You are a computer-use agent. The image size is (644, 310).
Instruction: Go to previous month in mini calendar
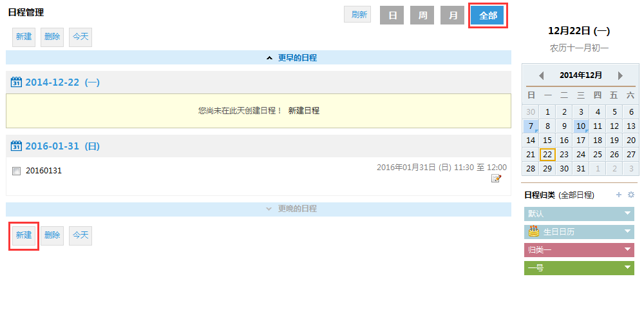point(541,75)
